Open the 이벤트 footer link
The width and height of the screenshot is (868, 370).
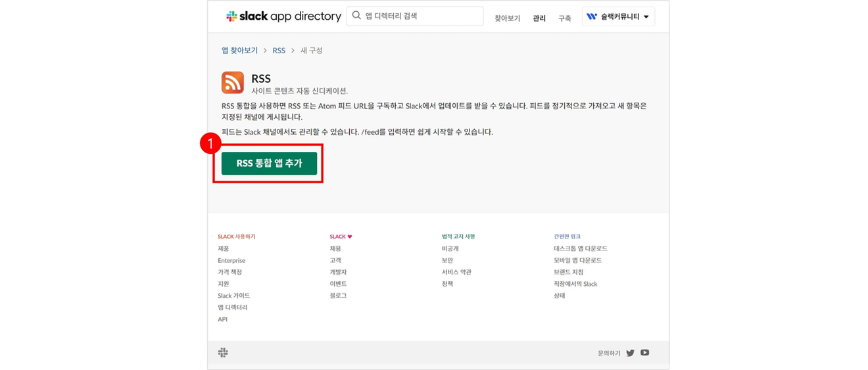coord(338,284)
